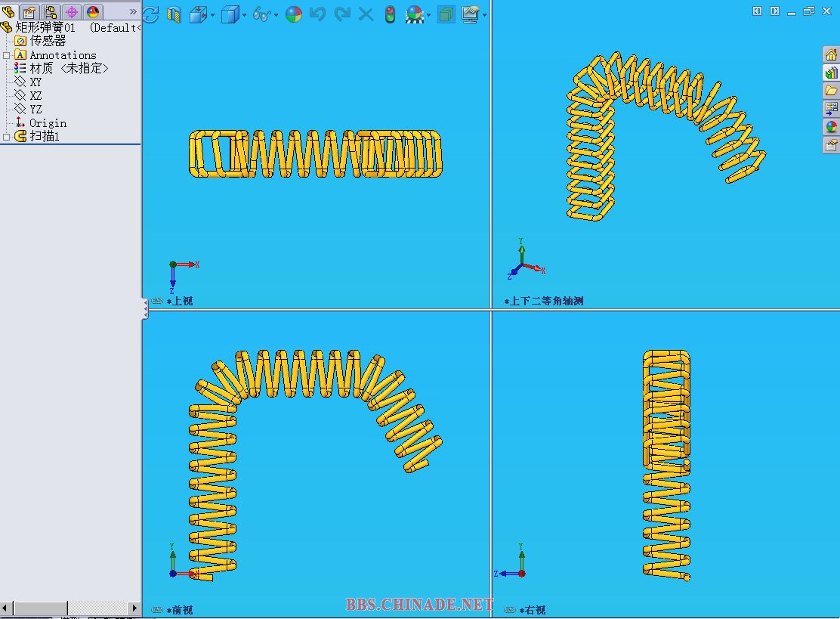Viewport: 840px width, 619px height.
Task: Open the DimXpertManager tab
Action: tap(72, 12)
